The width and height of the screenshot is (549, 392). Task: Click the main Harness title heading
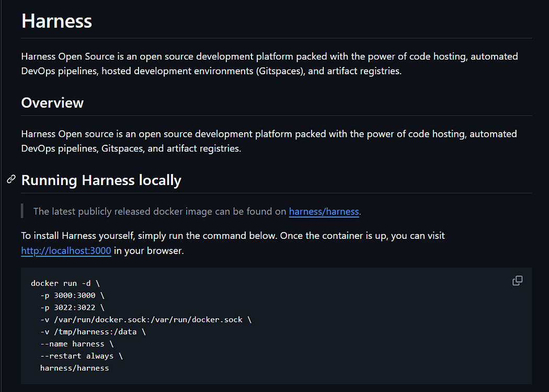pos(56,21)
